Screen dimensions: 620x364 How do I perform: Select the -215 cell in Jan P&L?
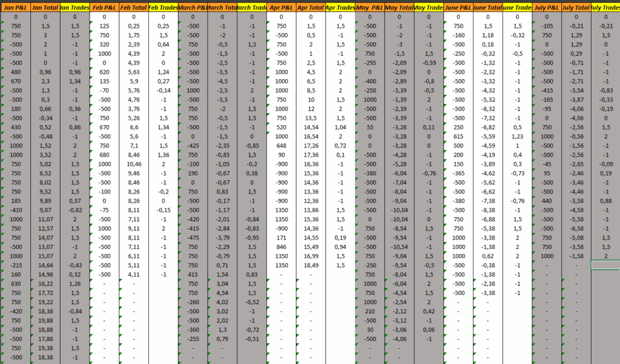16,265
